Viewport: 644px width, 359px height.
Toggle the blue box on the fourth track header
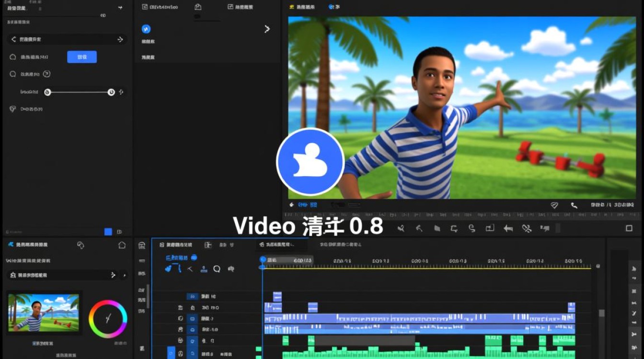(x=192, y=329)
